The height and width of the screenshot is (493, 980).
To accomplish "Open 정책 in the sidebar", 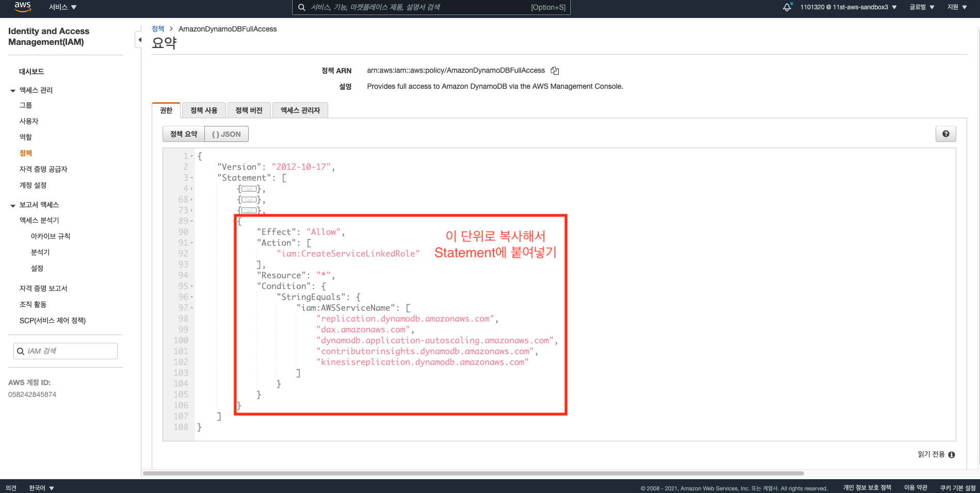I will (26, 153).
